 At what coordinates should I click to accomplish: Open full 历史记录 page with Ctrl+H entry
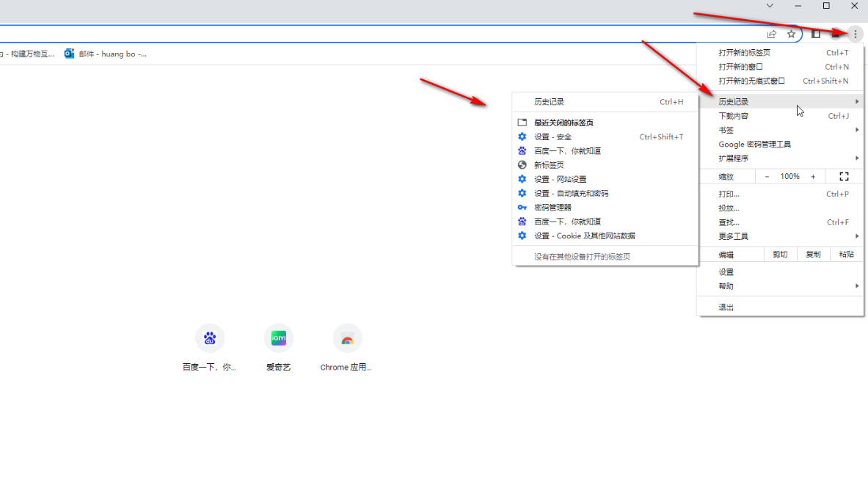pyautogui.click(x=605, y=102)
